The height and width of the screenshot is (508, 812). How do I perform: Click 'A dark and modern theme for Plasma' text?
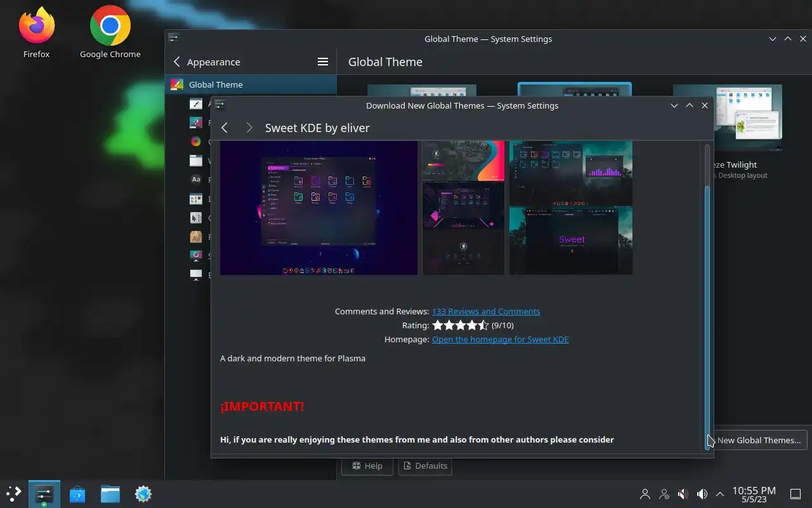pos(292,358)
